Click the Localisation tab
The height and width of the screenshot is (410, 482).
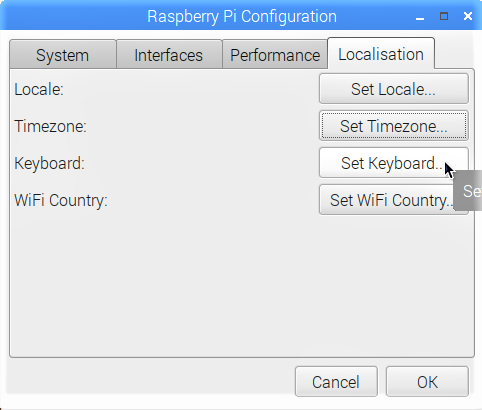click(x=381, y=54)
